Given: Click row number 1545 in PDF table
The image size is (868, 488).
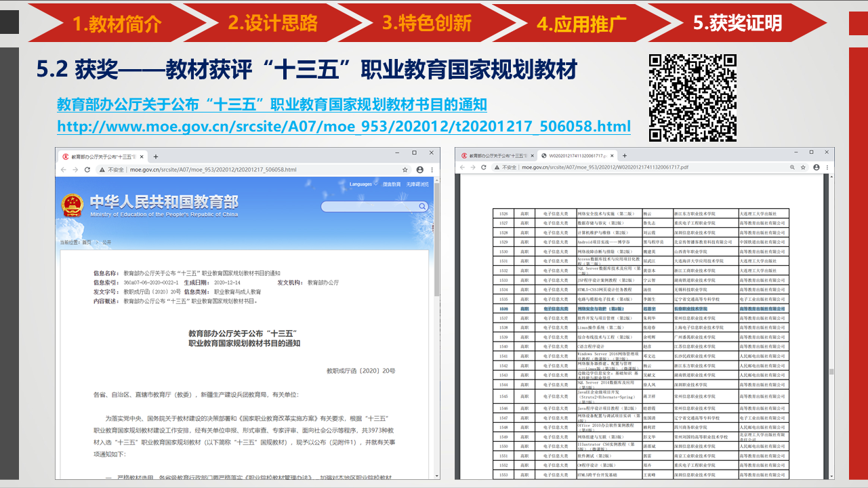Looking at the screenshot, I should pyautogui.click(x=503, y=396).
